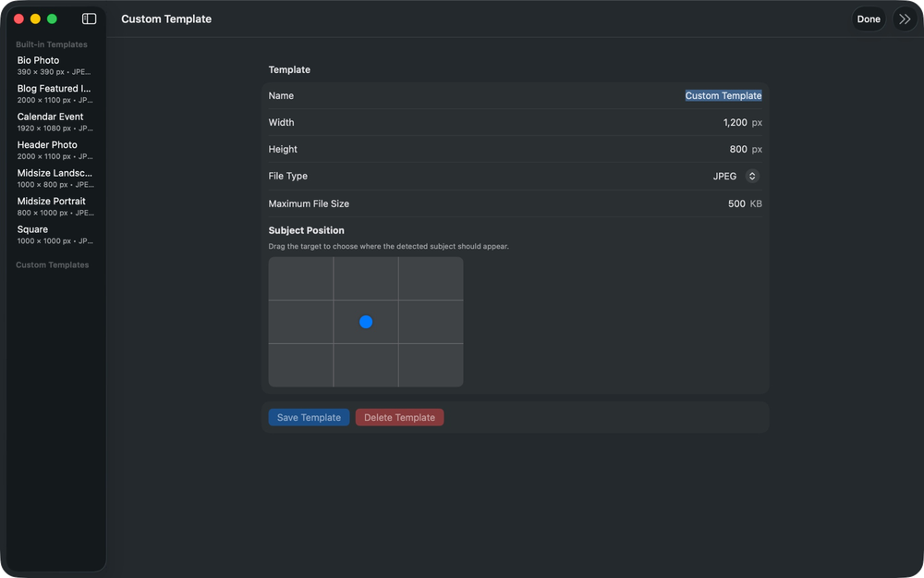Click the blue subject position target dot

point(366,322)
